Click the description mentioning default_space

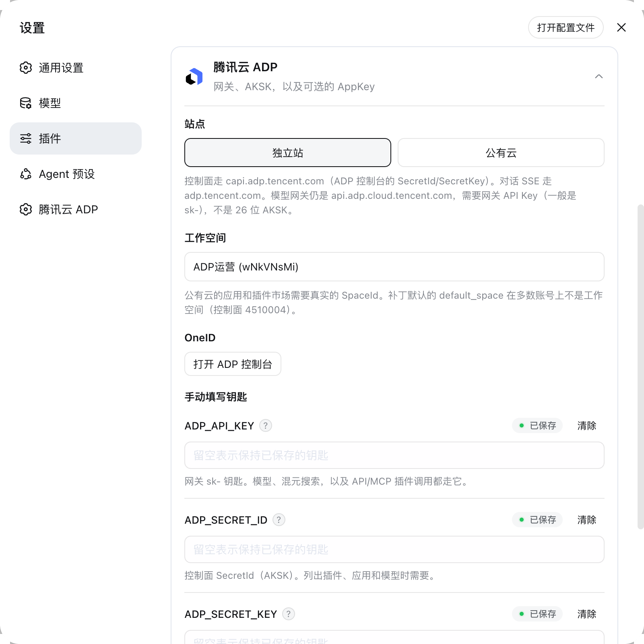(x=394, y=303)
